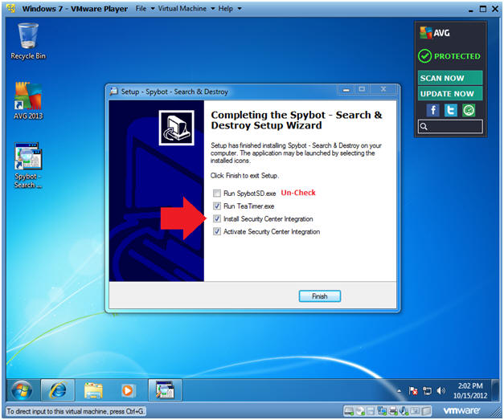
Task: Click Show desktop strip beside clock
Action: pos(496,390)
